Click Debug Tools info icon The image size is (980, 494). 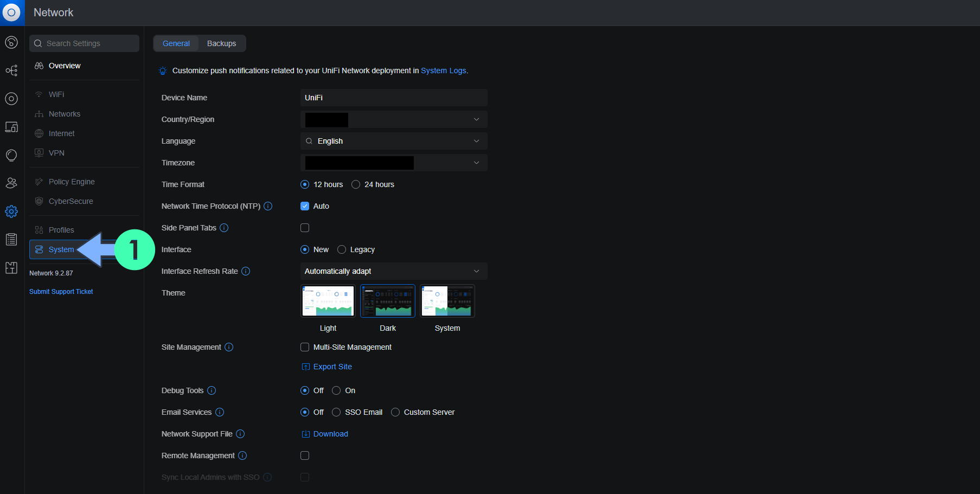pyautogui.click(x=212, y=390)
